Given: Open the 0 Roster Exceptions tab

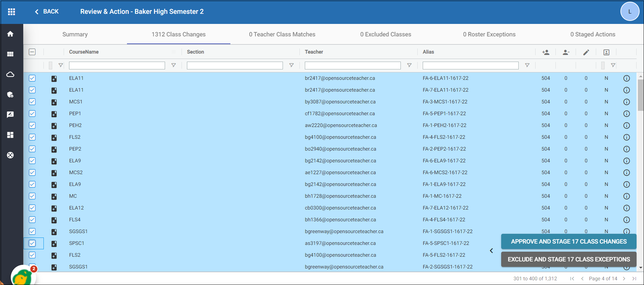Looking at the screenshot, I should coord(489,34).
